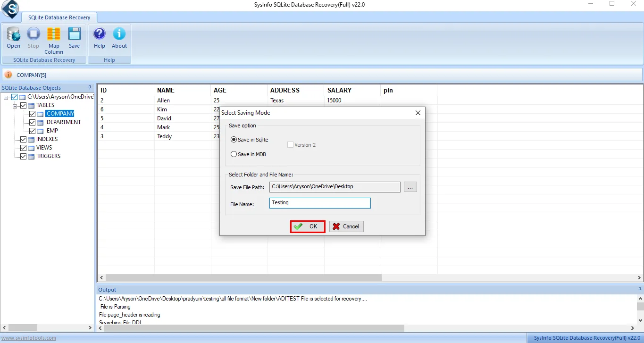
Task: Choose Save in MDB option
Action: (x=234, y=154)
